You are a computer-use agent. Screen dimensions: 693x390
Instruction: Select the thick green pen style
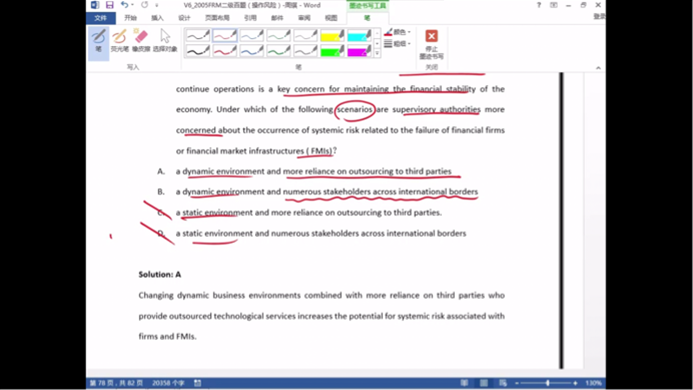point(278,51)
